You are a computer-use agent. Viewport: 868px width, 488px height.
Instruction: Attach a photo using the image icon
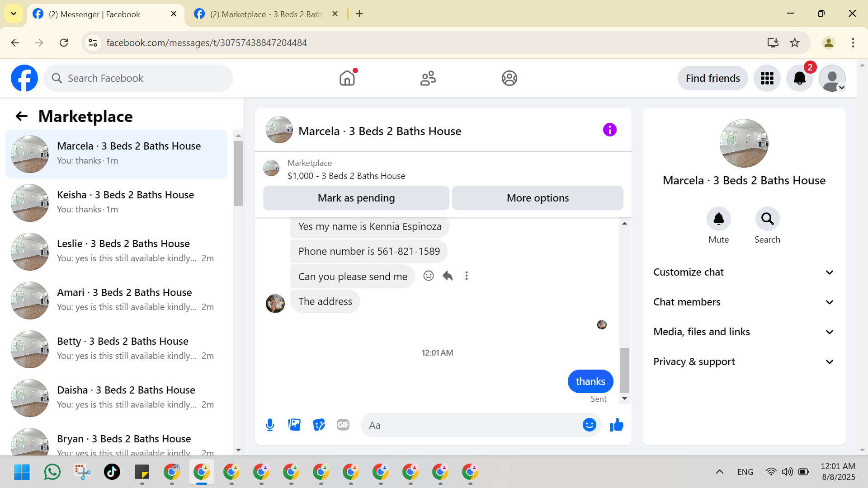[294, 425]
